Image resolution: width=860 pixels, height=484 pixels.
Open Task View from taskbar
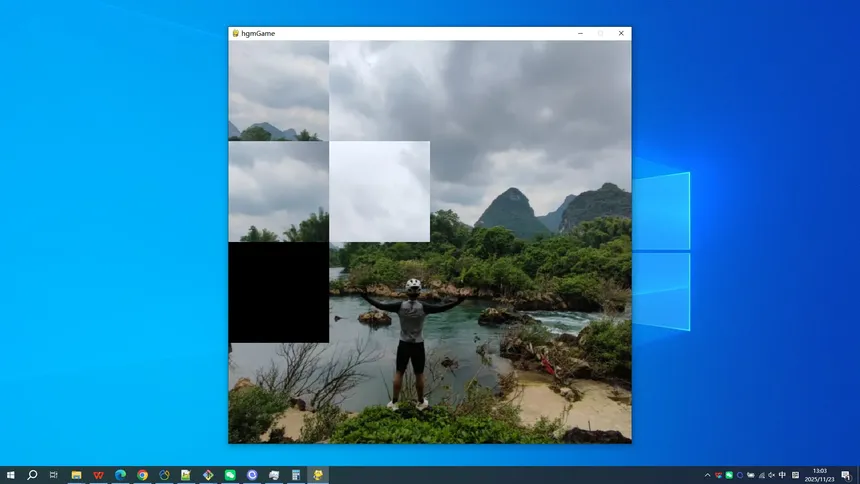click(x=54, y=475)
